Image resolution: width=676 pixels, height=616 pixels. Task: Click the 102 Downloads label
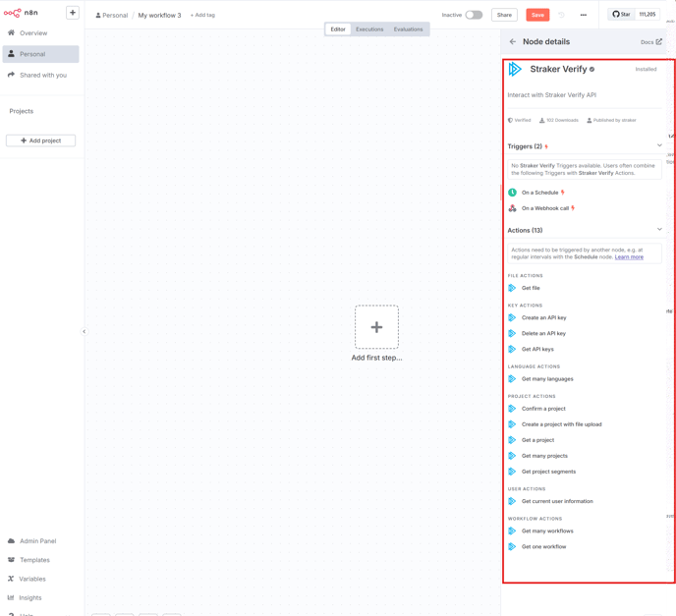click(559, 120)
